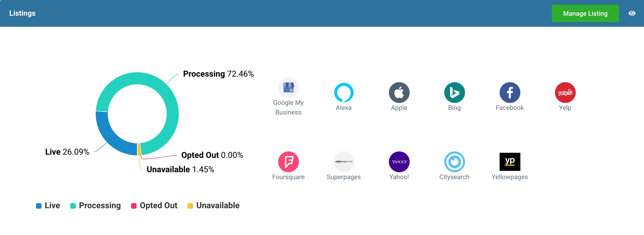Toggle the Opted Out legend item
The width and height of the screenshot is (644, 235).
tap(154, 205)
